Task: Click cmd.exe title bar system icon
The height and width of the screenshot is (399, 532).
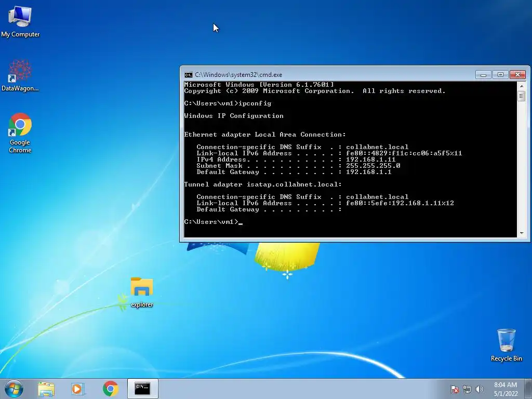Action: (188, 75)
